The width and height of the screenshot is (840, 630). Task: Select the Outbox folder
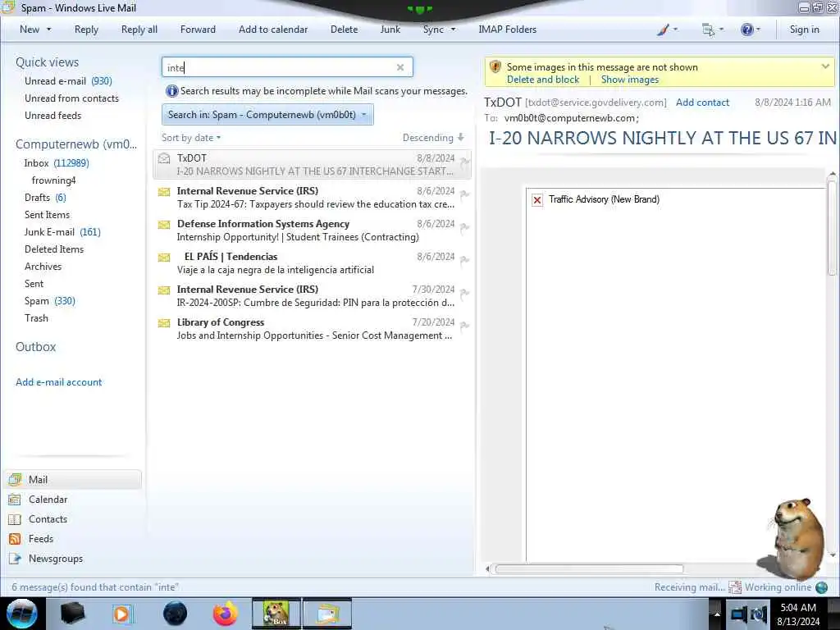(x=35, y=347)
